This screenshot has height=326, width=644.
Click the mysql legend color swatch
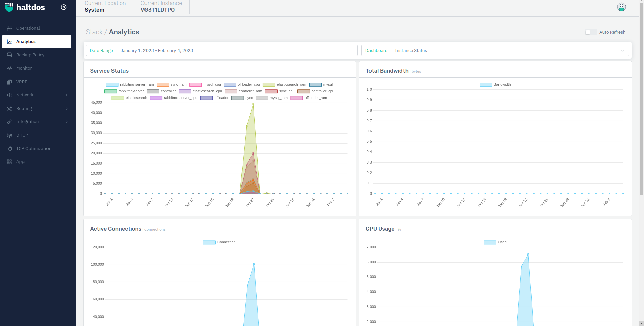point(315,85)
